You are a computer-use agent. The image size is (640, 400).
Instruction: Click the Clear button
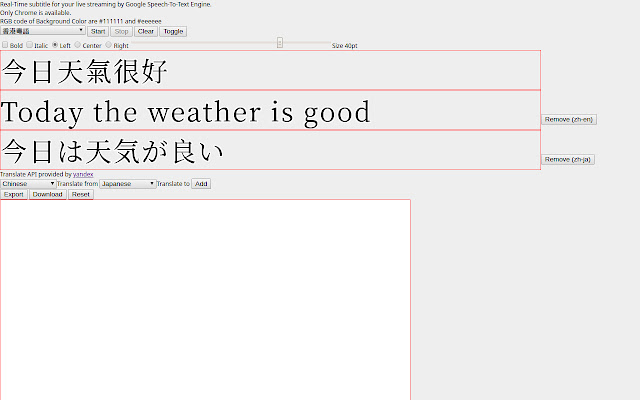[146, 31]
